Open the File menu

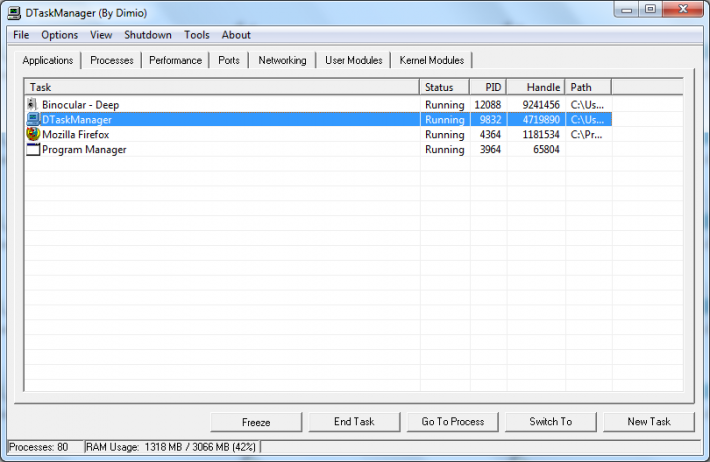click(21, 35)
